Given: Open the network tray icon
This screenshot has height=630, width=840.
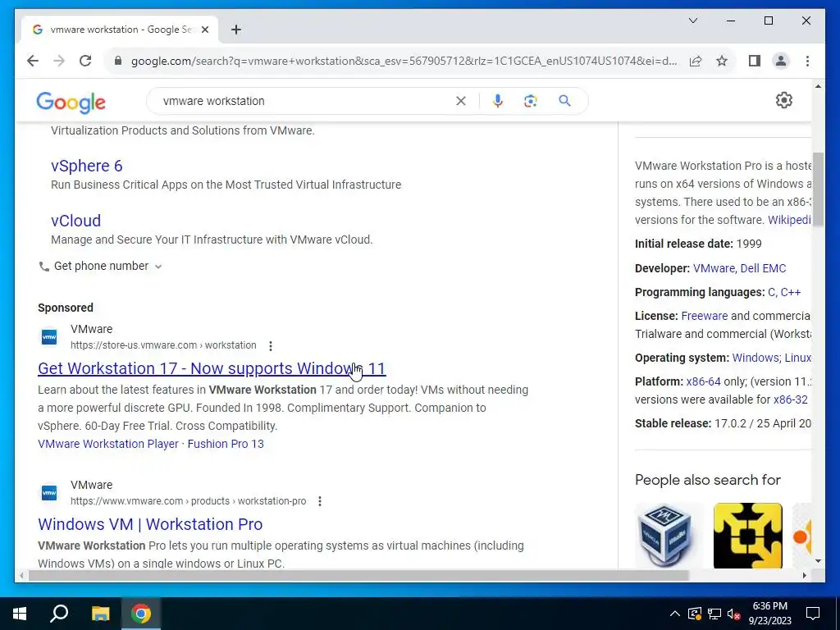Looking at the screenshot, I should (714, 614).
